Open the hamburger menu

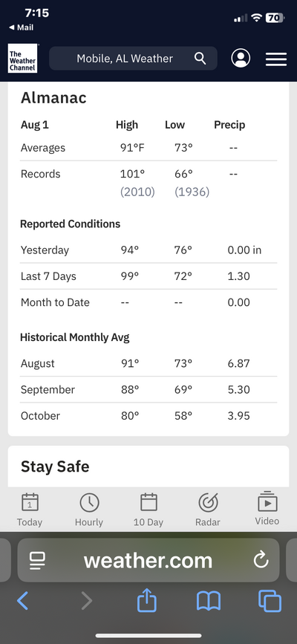click(276, 59)
